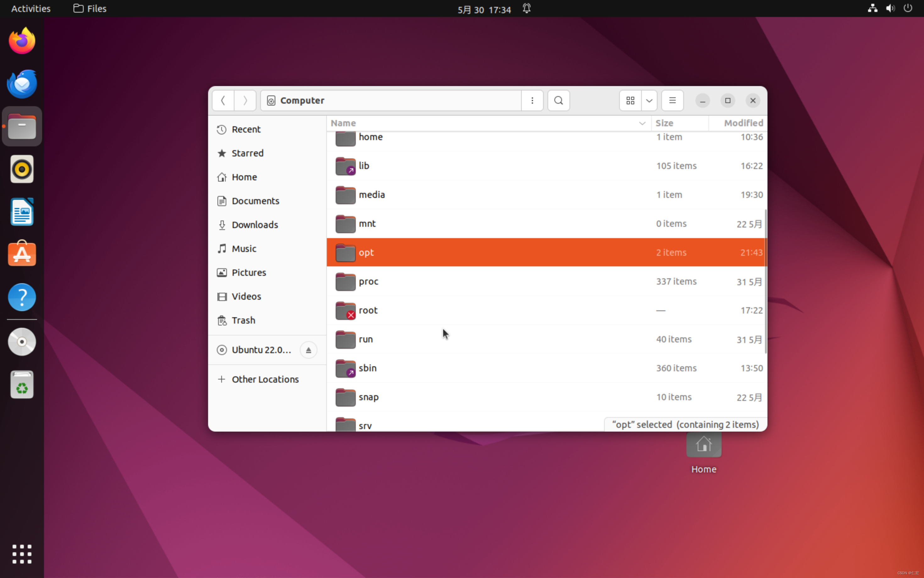Expand the view options dropdown

click(x=649, y=101)
